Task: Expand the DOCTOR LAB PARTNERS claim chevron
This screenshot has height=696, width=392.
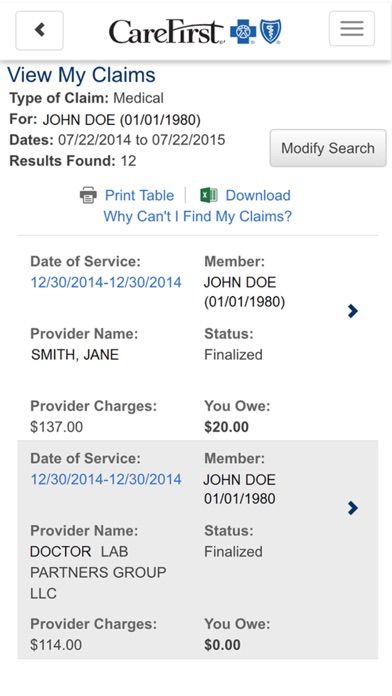Action: coord(353,508)
